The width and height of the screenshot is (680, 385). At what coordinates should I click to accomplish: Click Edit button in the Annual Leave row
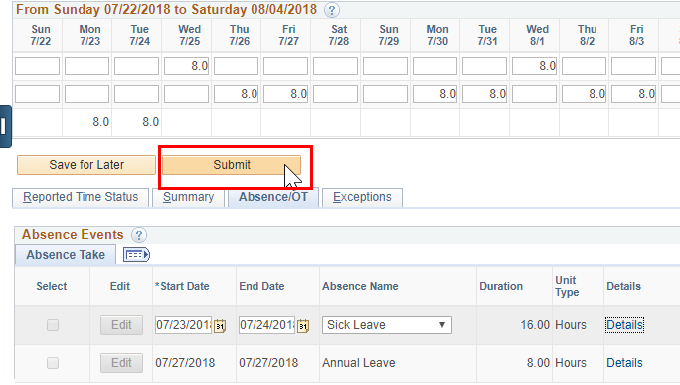click(121, 362)
